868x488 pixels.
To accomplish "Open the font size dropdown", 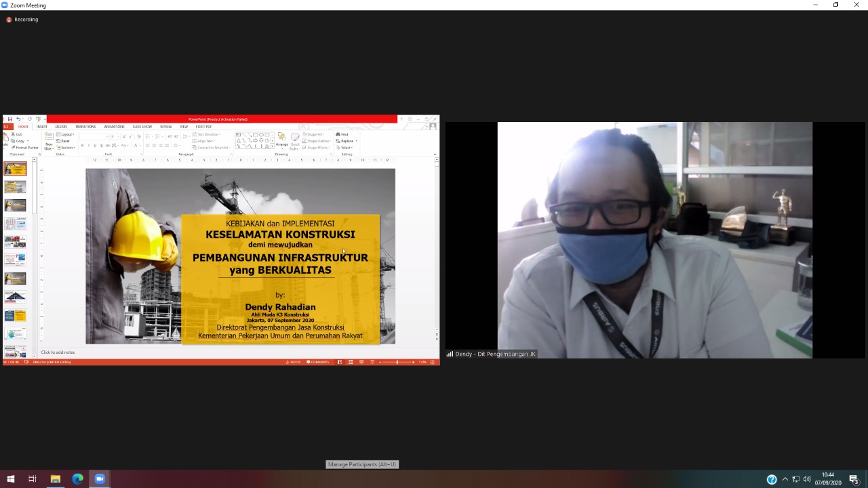I will (115, 136).
